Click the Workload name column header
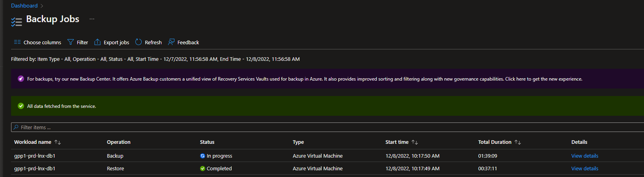 coord(33,142)
